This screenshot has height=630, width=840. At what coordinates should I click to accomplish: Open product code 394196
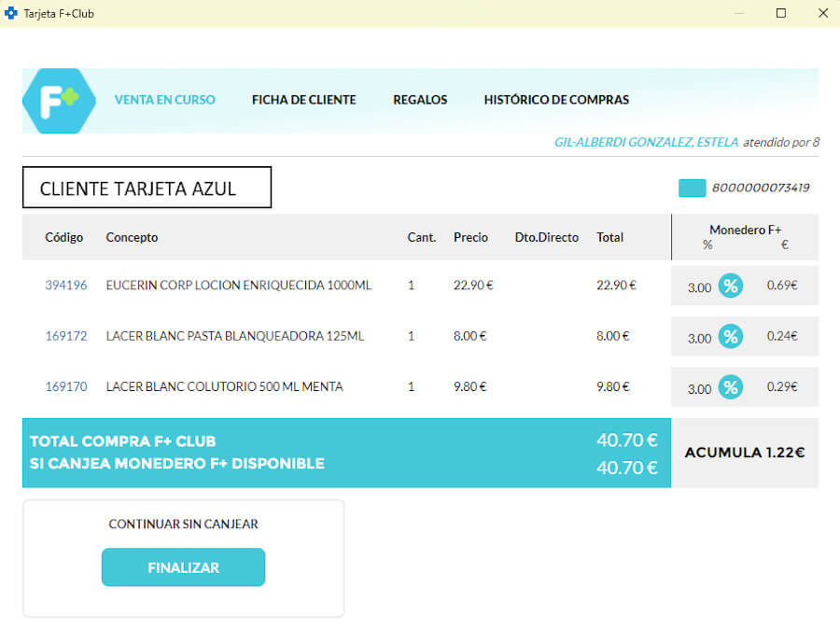click(x=66, y=285)
